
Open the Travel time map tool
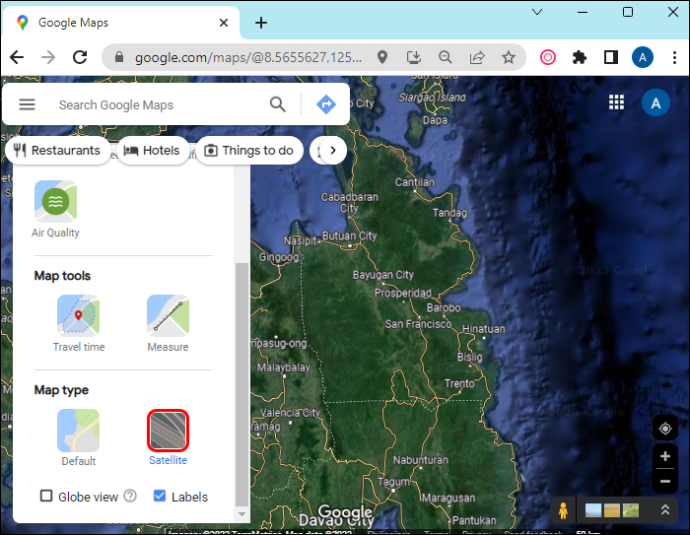(78, 315)
